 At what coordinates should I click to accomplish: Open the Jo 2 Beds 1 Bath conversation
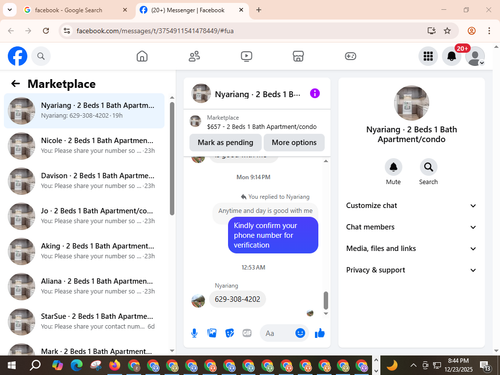point(84,216)
